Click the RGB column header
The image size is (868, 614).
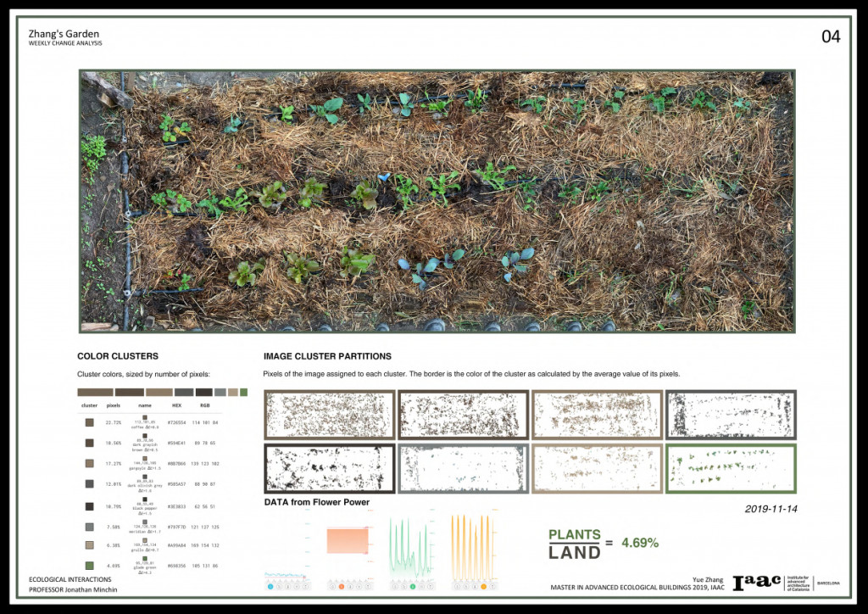[203, 405]
